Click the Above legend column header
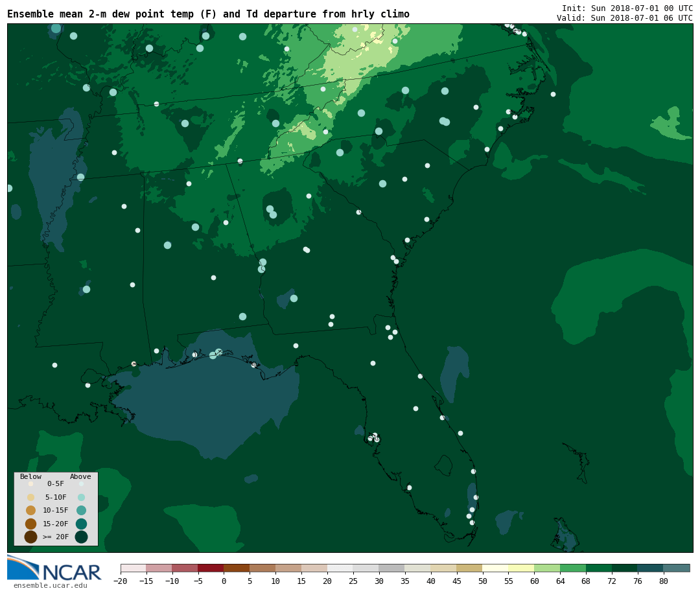 (80, 476)
